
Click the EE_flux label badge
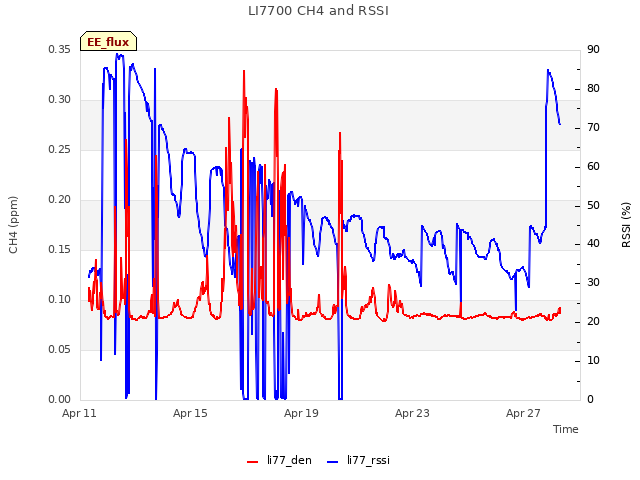[x=109, y=41]
